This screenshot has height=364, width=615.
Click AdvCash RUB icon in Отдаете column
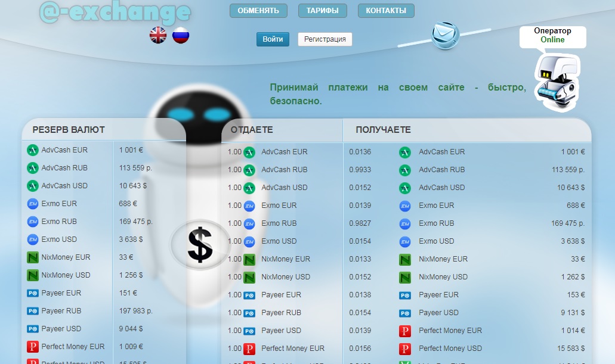point(249,170)
